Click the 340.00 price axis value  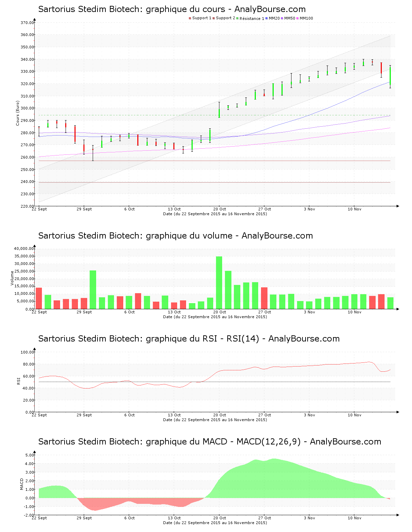27,59
